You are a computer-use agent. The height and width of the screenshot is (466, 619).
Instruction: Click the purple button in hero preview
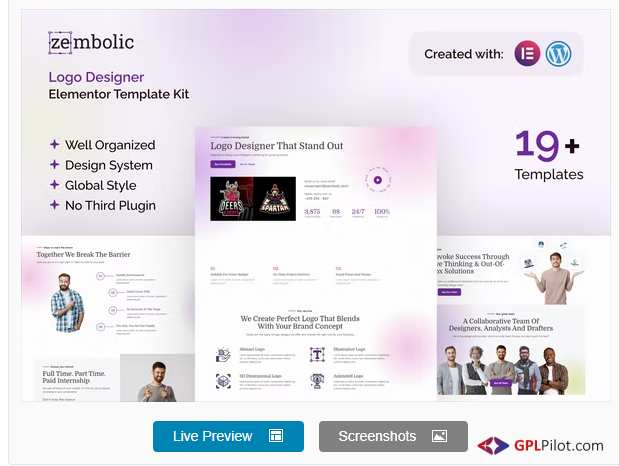(x=223, y=164)
